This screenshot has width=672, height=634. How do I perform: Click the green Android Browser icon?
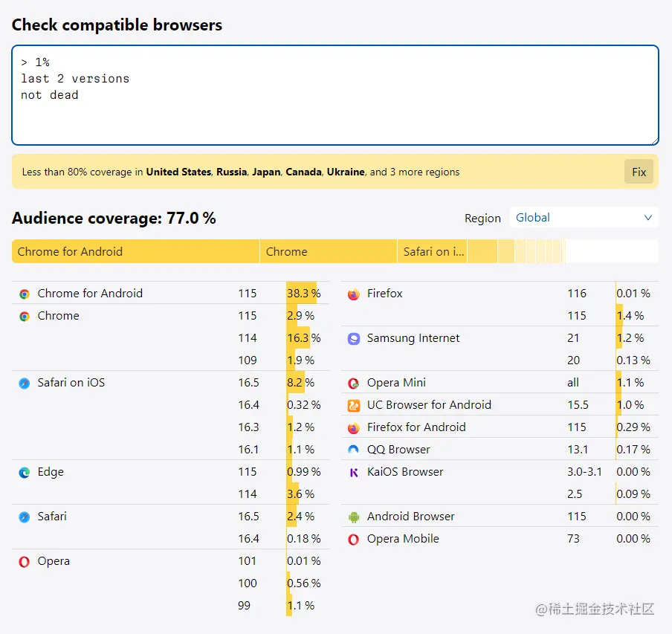coord(354,517)
